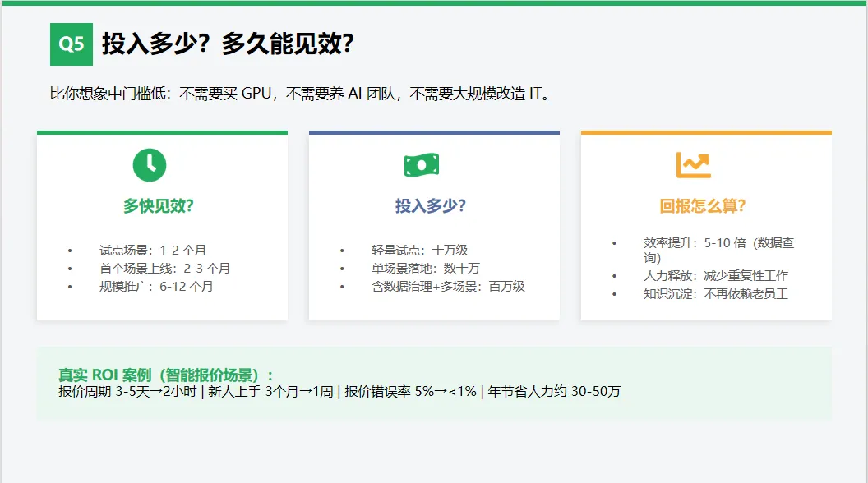Click the line 轻量试点：十万级

(420, 250)
